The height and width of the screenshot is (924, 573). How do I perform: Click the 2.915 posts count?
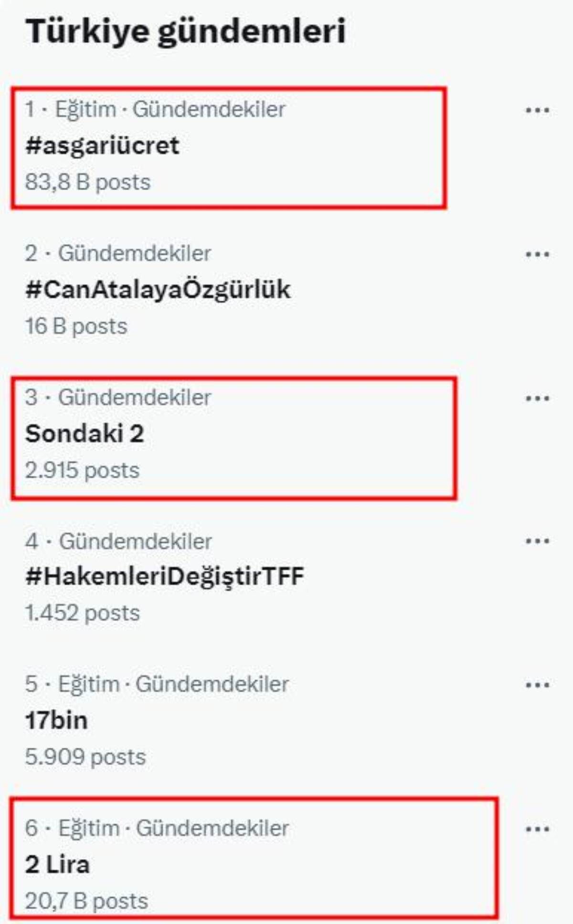tap(82, 471)
